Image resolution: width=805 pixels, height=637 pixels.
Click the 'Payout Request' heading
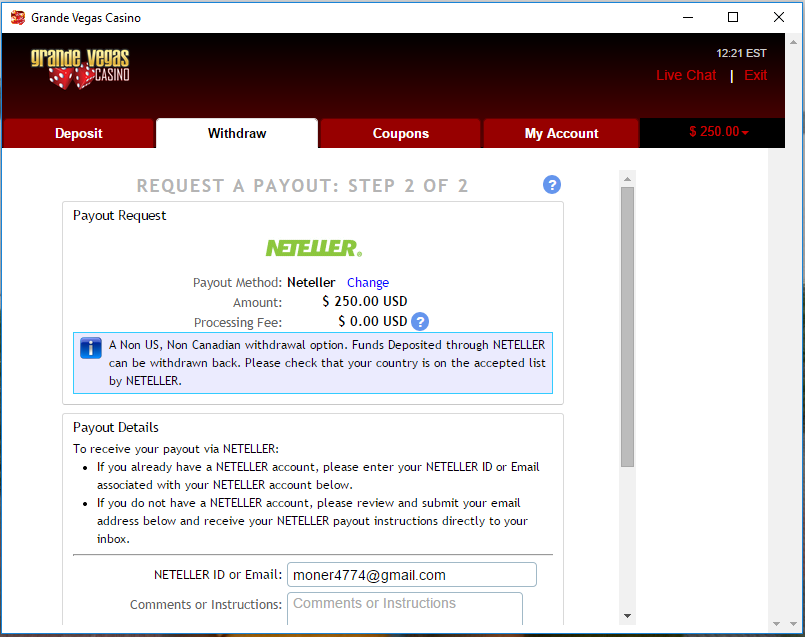120,216
